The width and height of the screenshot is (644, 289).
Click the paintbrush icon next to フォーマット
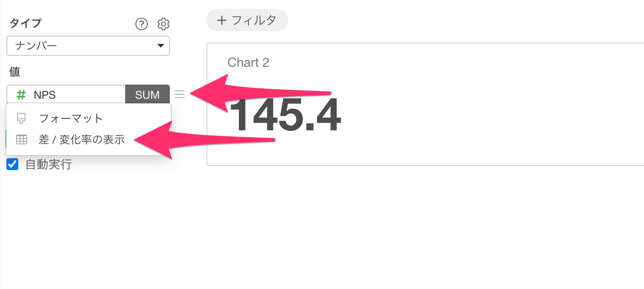point(21,119)
